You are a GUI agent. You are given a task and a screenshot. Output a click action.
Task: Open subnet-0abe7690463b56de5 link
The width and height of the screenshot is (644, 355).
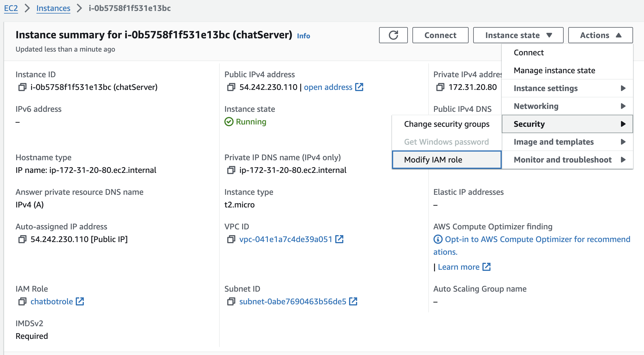point(293,301)
